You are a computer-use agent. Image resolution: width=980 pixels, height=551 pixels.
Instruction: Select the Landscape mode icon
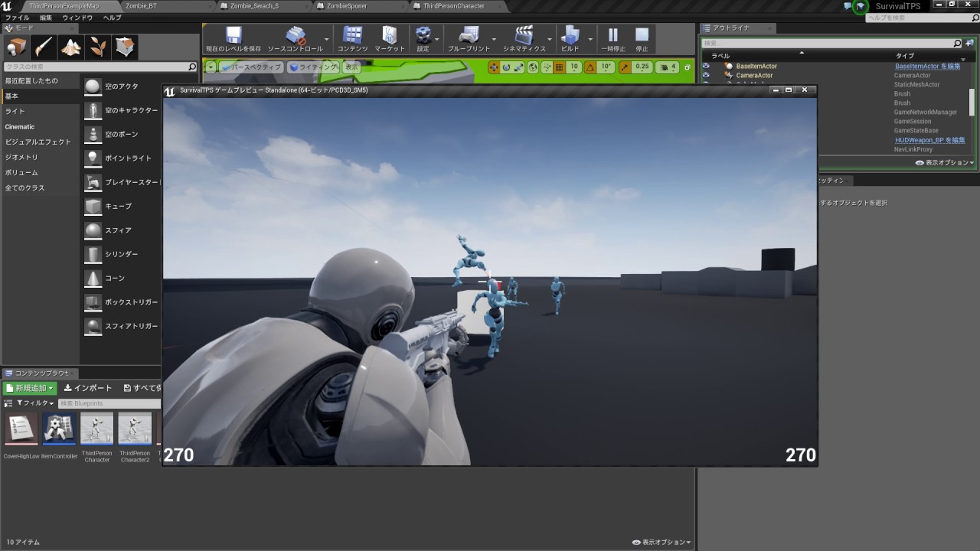[x=71, y=47]
